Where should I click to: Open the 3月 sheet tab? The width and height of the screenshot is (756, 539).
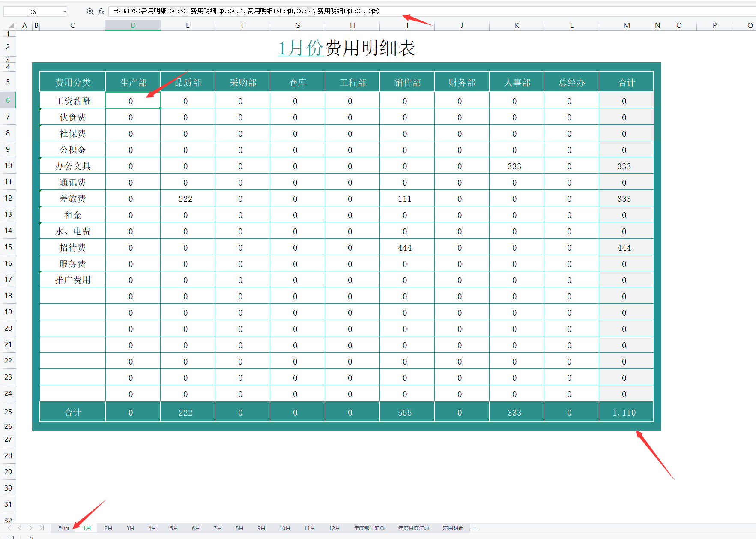[x=130, y=528]
